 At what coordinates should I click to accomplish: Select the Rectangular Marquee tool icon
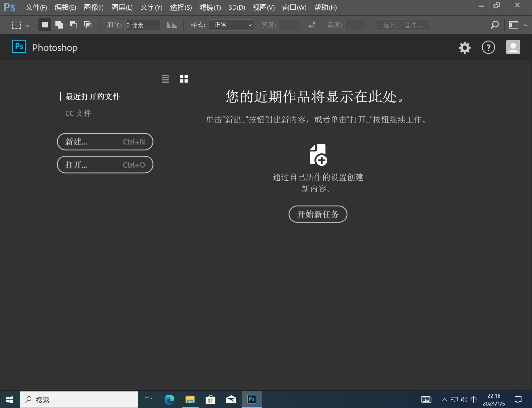click(x=16, y=25)
